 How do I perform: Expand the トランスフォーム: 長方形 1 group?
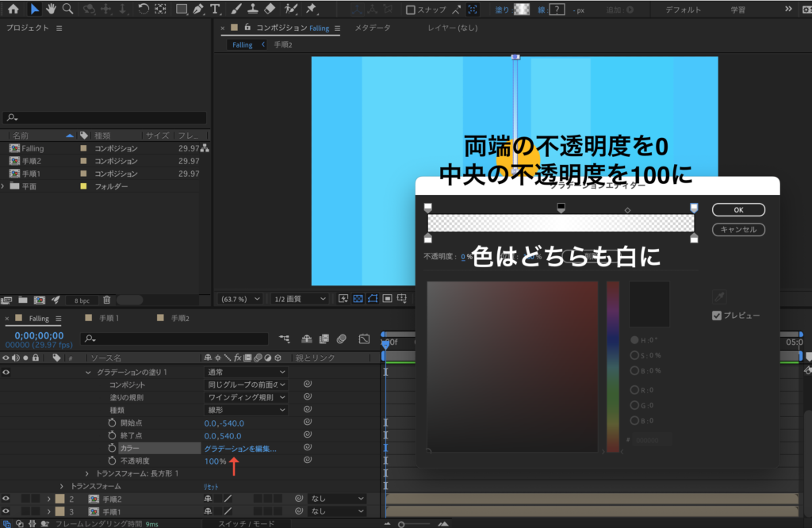(x=87, y=473)
